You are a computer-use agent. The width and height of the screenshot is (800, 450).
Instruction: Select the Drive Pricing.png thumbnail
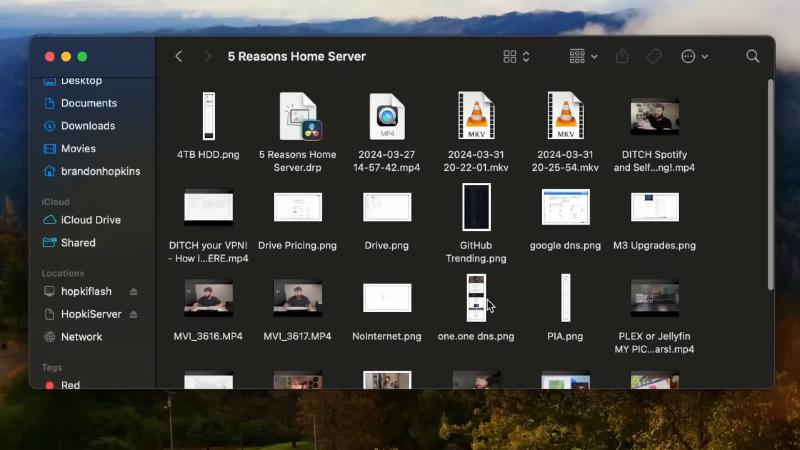click(x=298, y=207)
